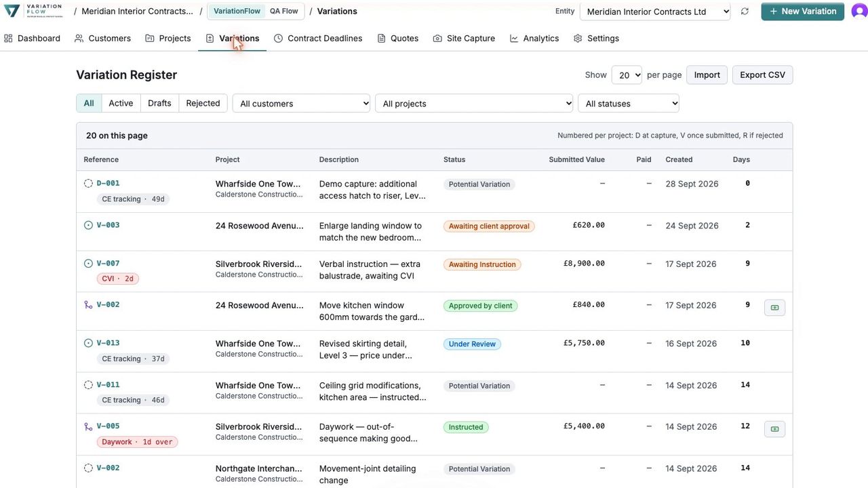Switch to QA Flow mode

pyautogui.click(x=283, y=12)
